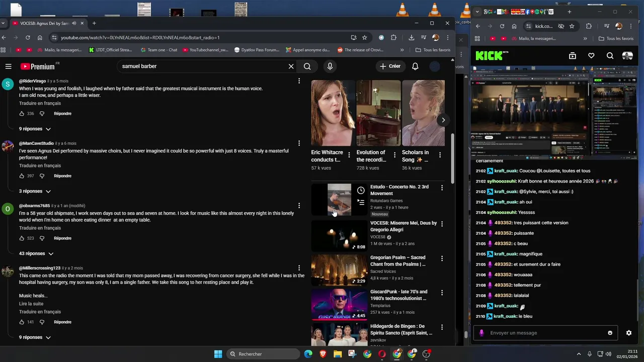Open the YouTube account avatar menu
The width and height of the screenshot is (644, 362).
pos(435,66)
